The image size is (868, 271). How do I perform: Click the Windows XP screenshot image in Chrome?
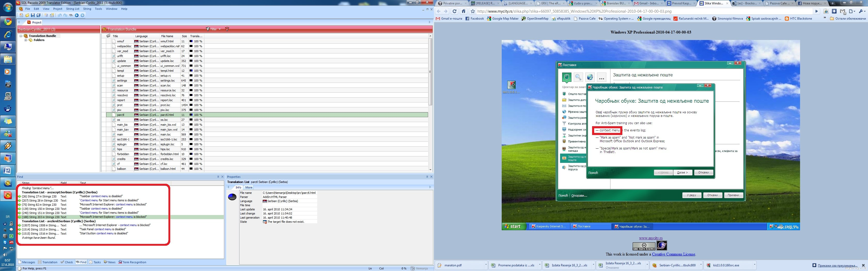(651, 135)
